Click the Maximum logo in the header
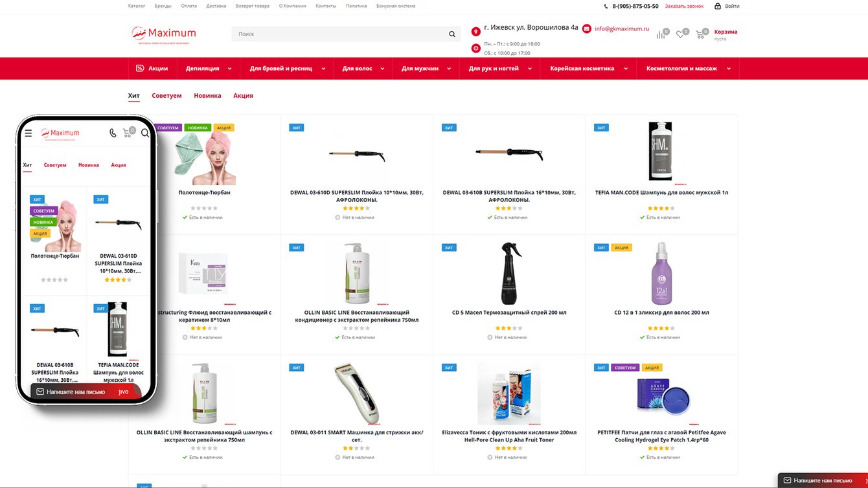 [x=164, y=34]
